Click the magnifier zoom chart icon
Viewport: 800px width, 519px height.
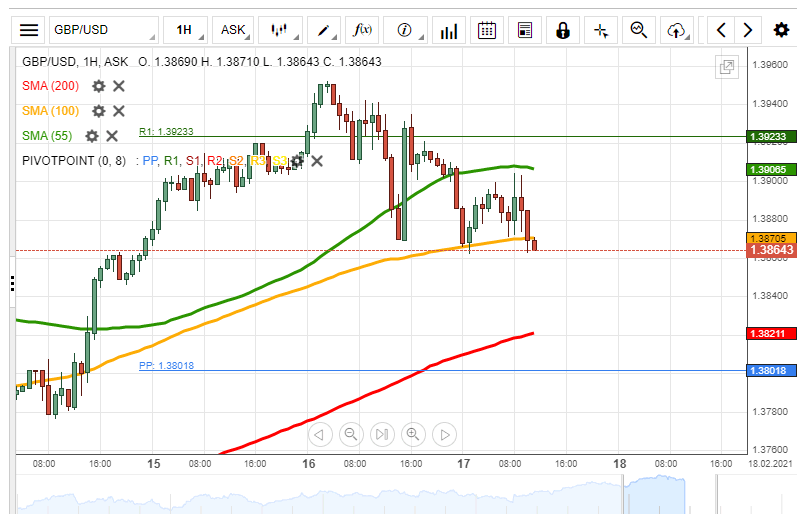tap(639, 30)
